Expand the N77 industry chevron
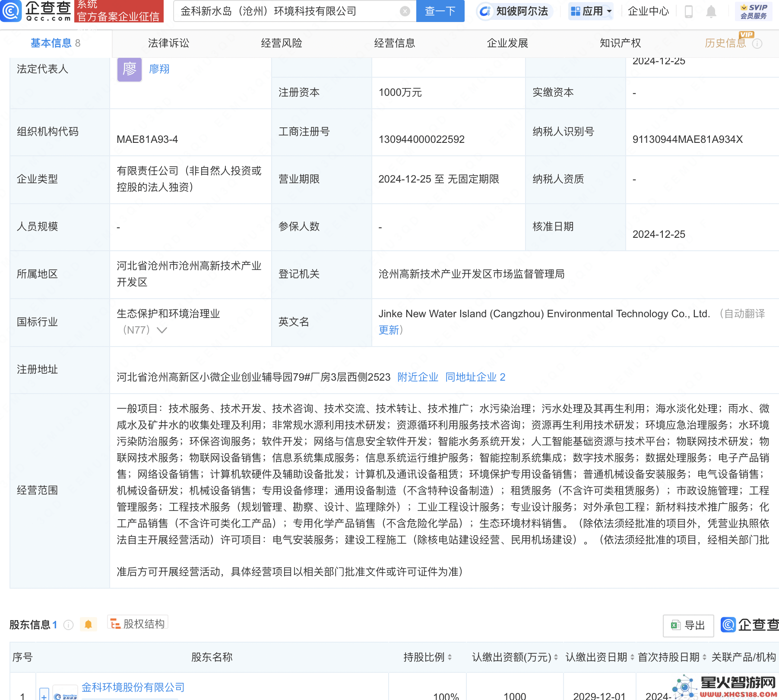The height and width of the screenshot is (700, 779). [162, 330]
